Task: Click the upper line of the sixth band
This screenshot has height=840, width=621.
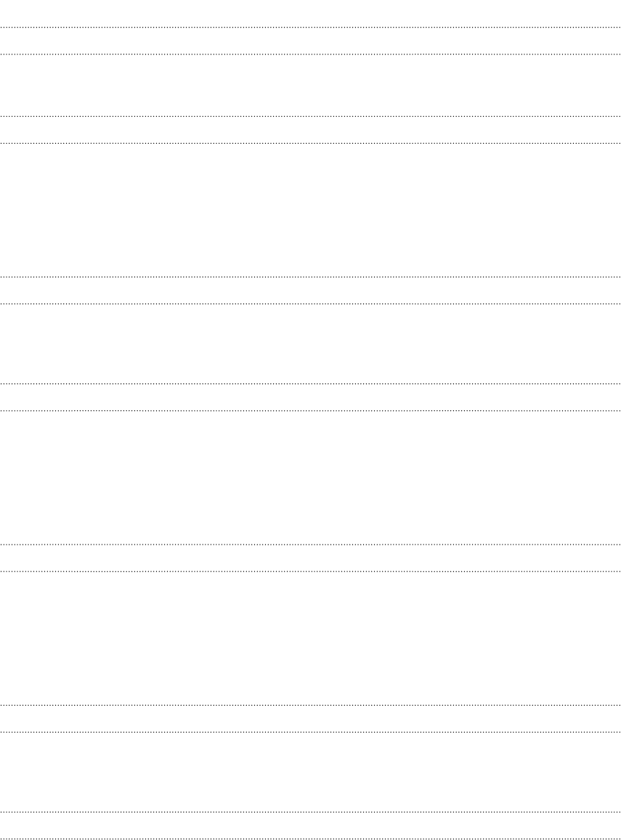Action: [x=310, y=705]
